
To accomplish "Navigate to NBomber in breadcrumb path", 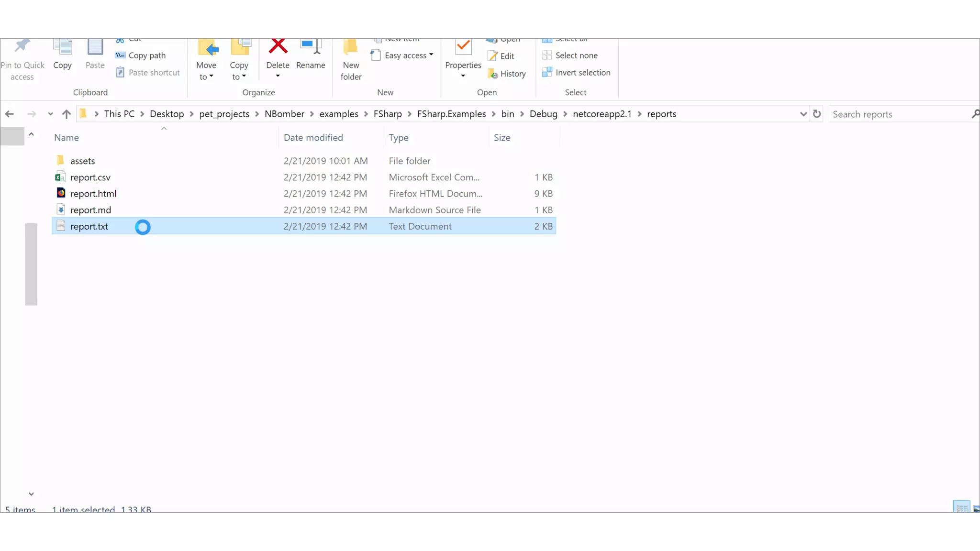I will tap(284, 114).
